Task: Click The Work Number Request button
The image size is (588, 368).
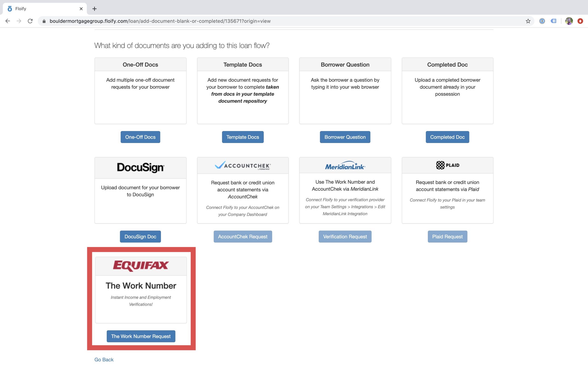Action: [141, 336]
